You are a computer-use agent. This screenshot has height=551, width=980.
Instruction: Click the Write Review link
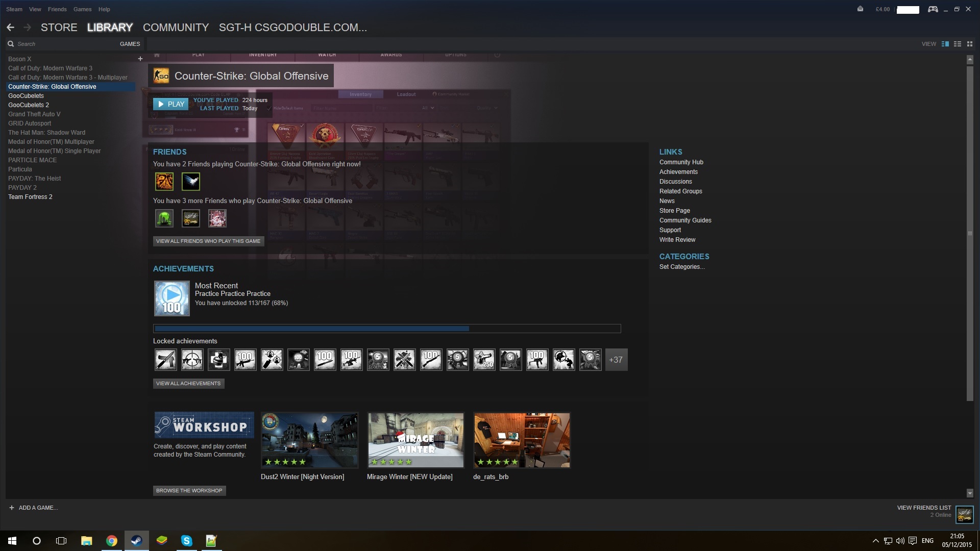point(677,240)
